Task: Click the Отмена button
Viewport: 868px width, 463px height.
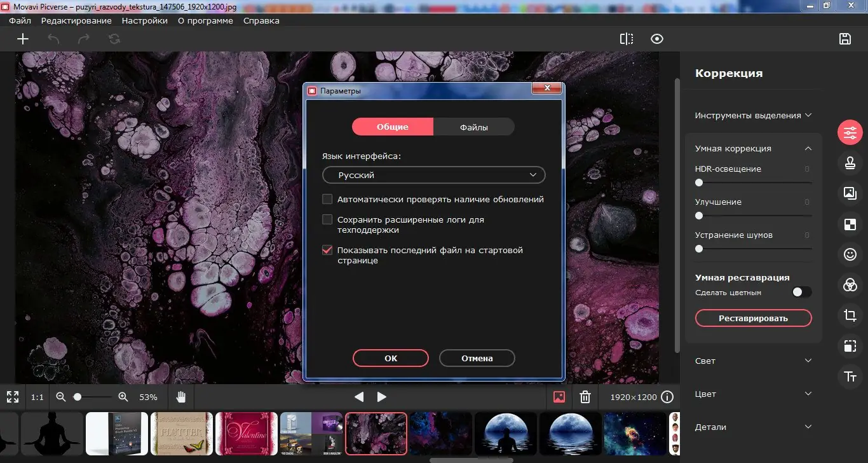Action: (x=477, y=358)
